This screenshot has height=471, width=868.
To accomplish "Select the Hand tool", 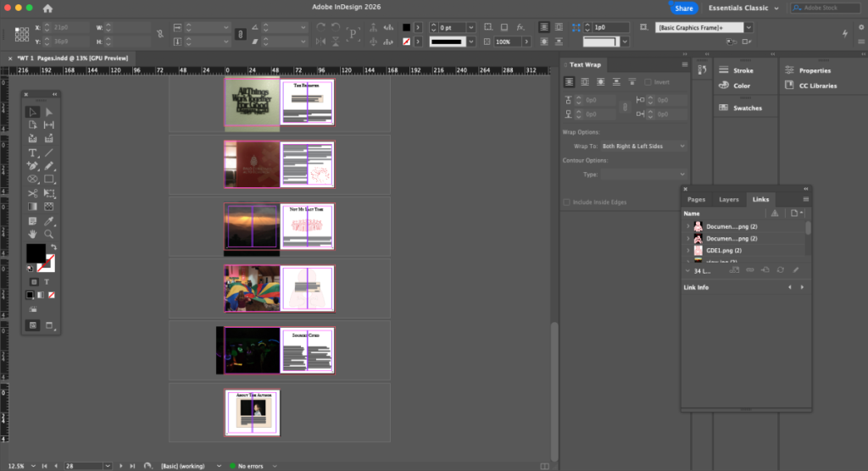I will tap(33, 234).
